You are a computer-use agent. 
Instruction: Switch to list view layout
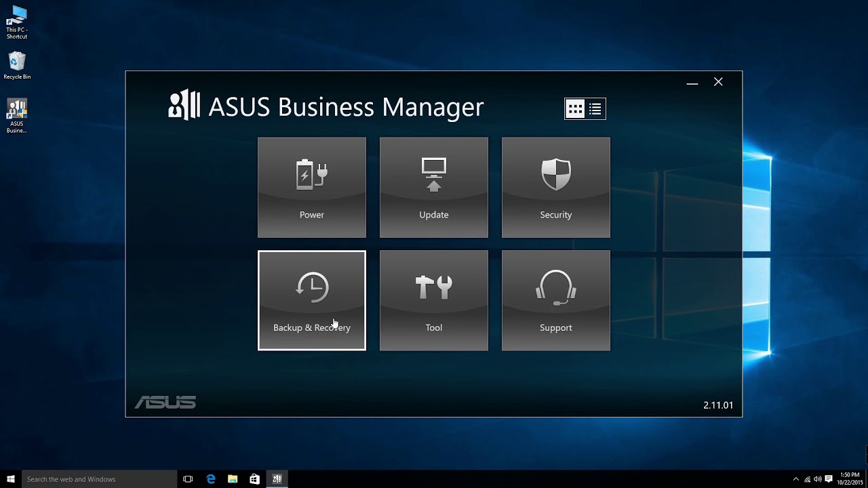[595, 108]
